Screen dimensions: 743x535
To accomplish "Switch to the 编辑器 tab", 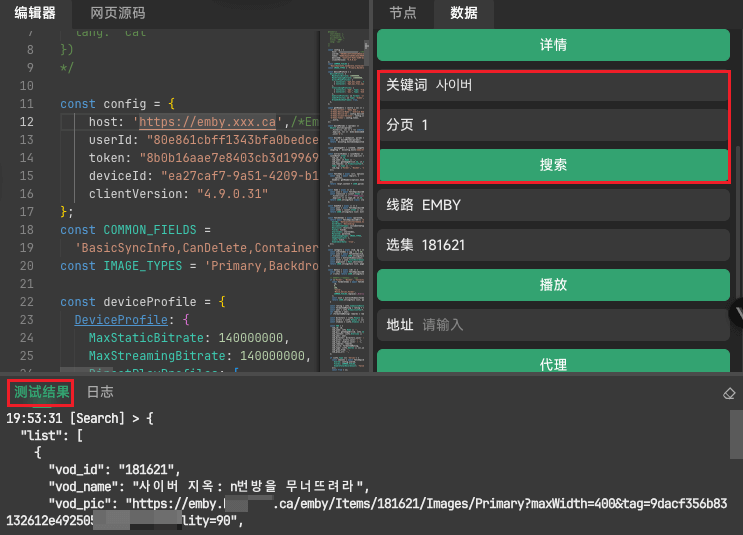I will click(35, 13).
